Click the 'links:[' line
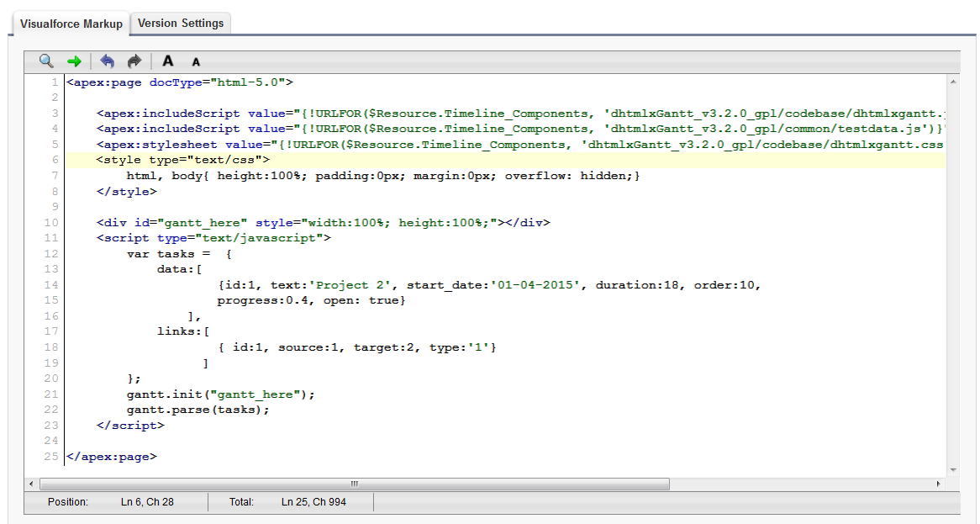This screenshot has height=524, width=980. click(183, 331)
